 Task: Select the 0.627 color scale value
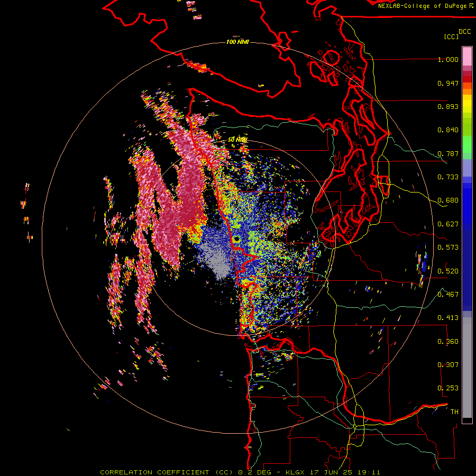(448, 224)
